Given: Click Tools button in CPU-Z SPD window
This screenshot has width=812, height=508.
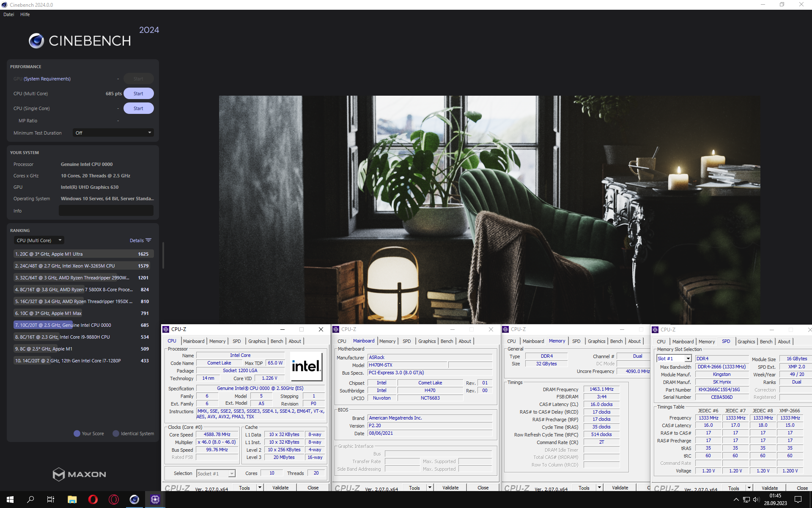Looking at the screenshot, I should pos(734,488).
